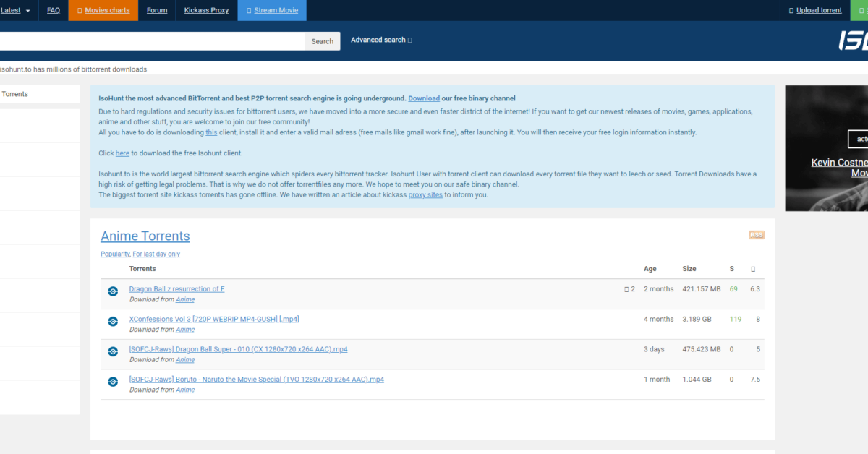This screenshot has width=868, height=454.
Task: Click the torrent eye icon for Dragon Ball Super 010
Action: coord(113,351)
